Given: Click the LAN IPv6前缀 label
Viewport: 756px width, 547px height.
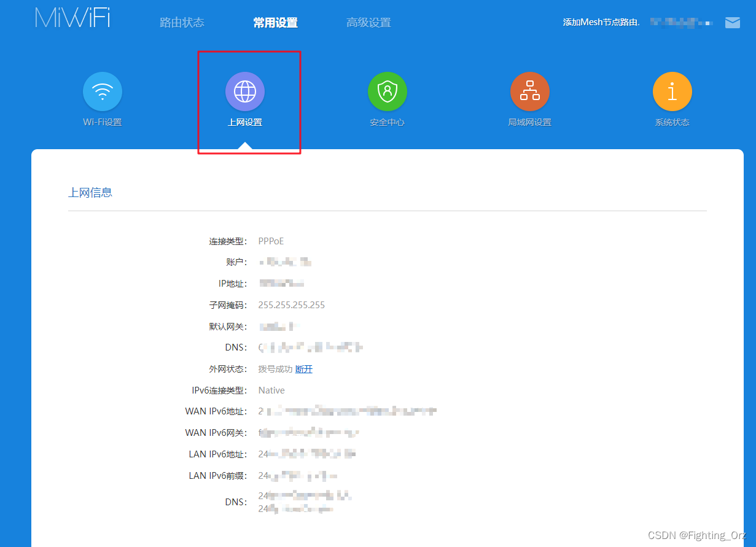Looking at the screenshot, I should 217,476.
